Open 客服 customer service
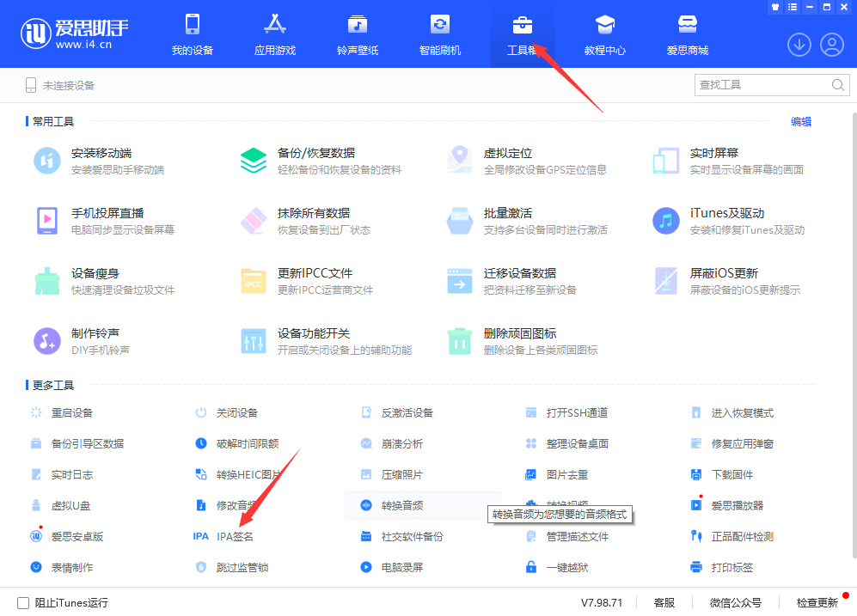857x616 pixels. [664, 602]
